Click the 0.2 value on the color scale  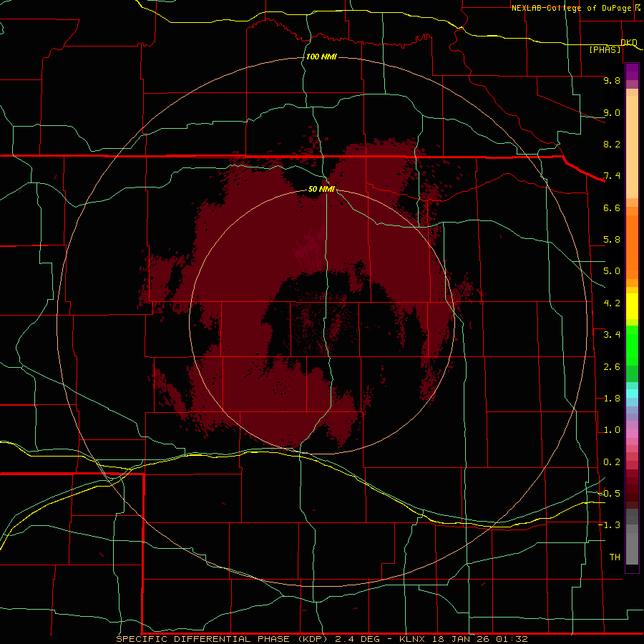coord(612,462)
